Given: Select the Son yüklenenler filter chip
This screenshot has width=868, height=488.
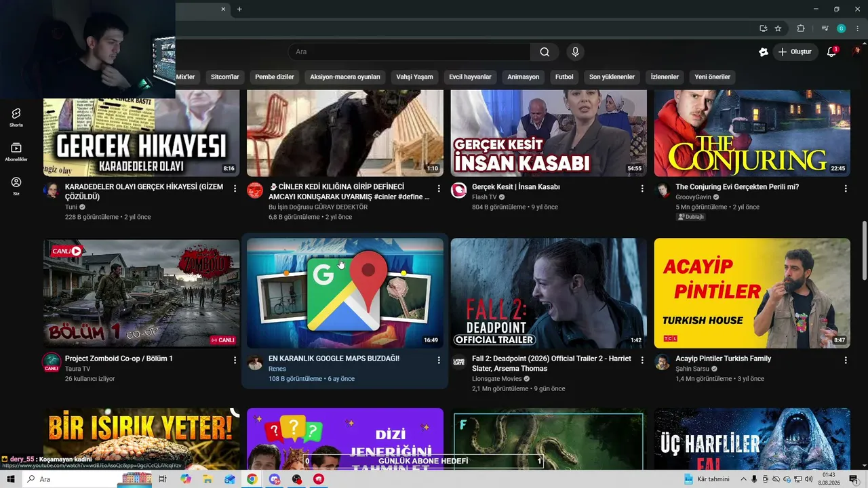Looking at the screenshot, I should (612, 77).
